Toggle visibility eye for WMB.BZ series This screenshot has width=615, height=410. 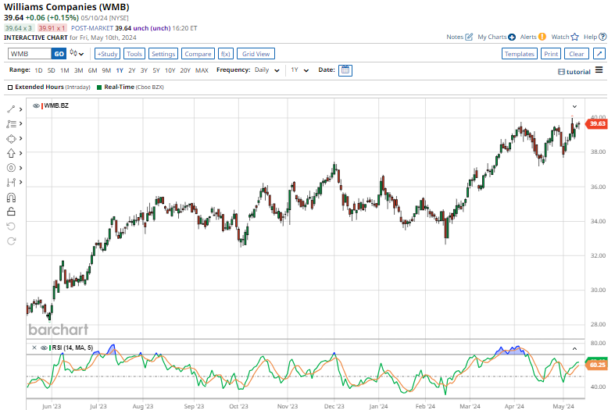point(36,104)
